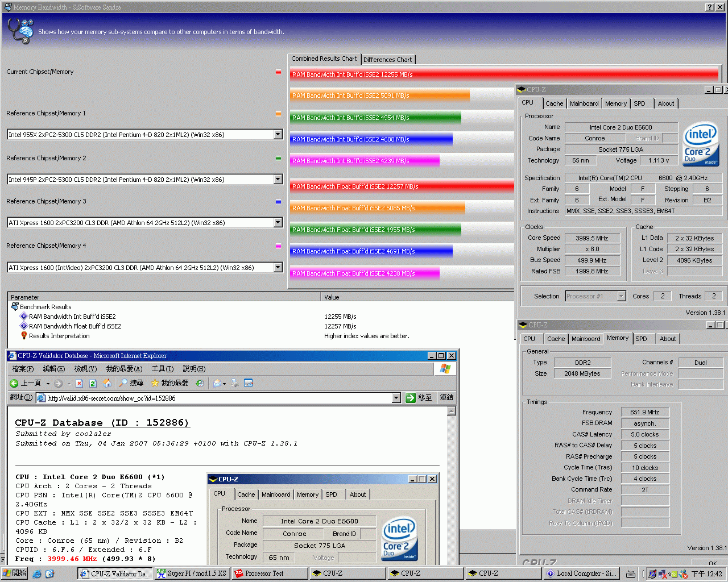
Task: Open the IE 檔案(F) File menu
Action: click(x=23, y=369)
